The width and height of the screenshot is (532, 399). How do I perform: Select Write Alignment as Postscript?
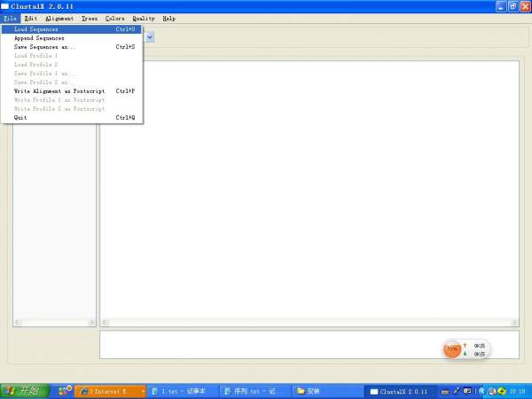[71, 91]
